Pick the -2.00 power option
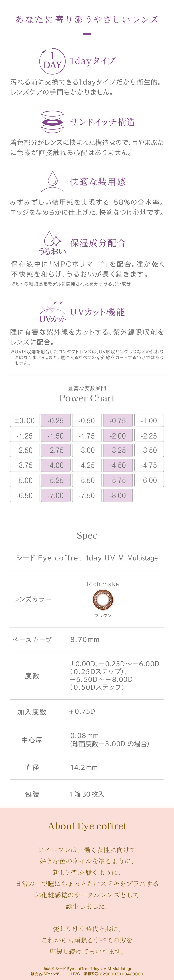This screenshot has height=980, width=174. point(118,436)
